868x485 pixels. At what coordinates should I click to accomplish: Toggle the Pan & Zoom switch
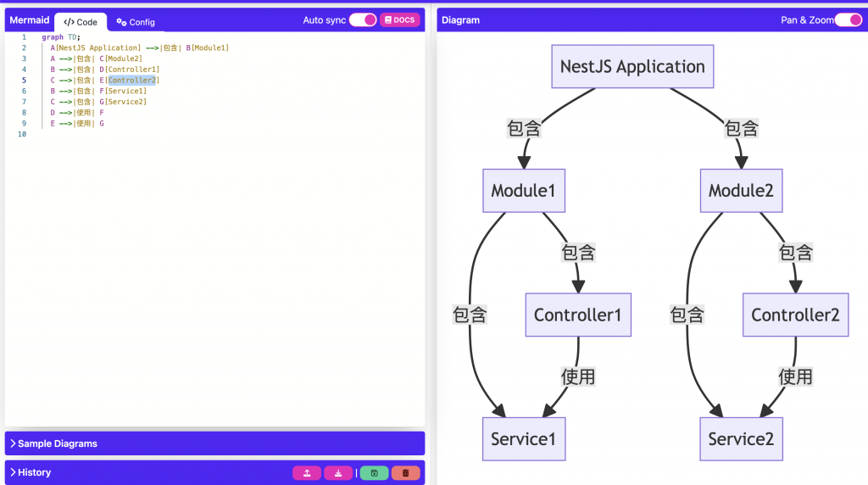[x=848, y=20]
